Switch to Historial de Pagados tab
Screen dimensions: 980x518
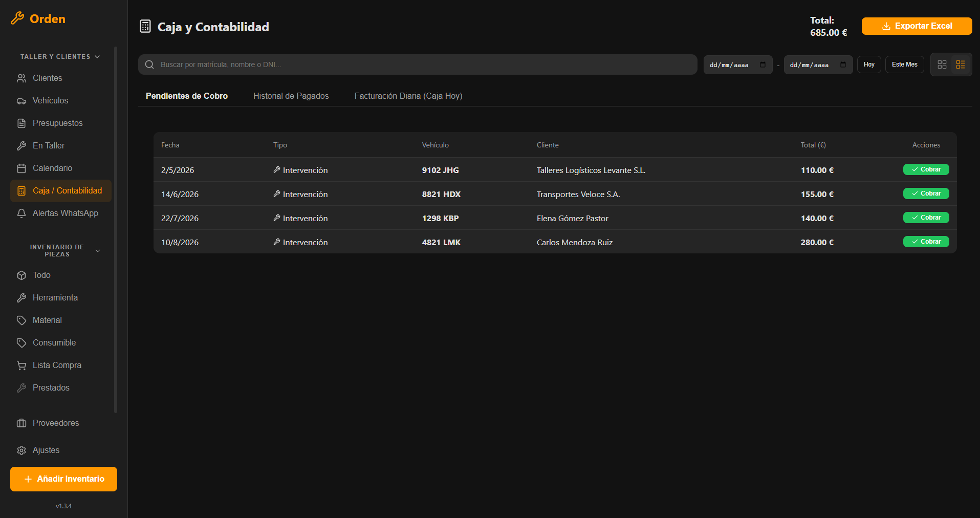coord(291,96)
